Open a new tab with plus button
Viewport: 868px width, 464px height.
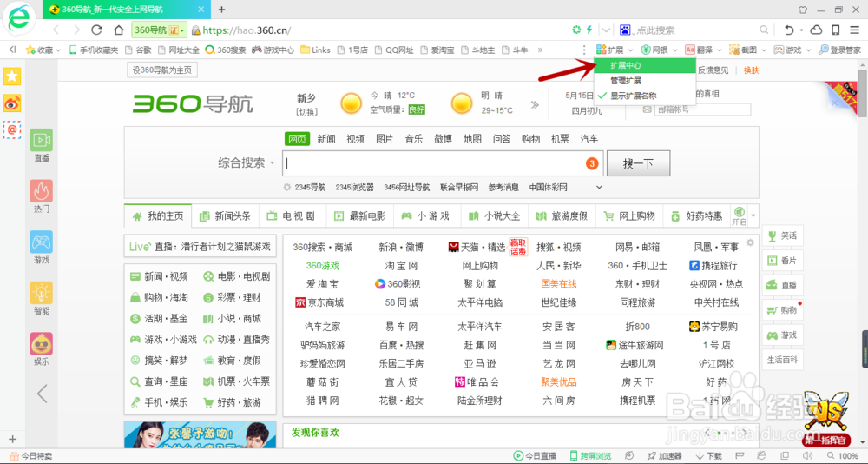(221, 10)
